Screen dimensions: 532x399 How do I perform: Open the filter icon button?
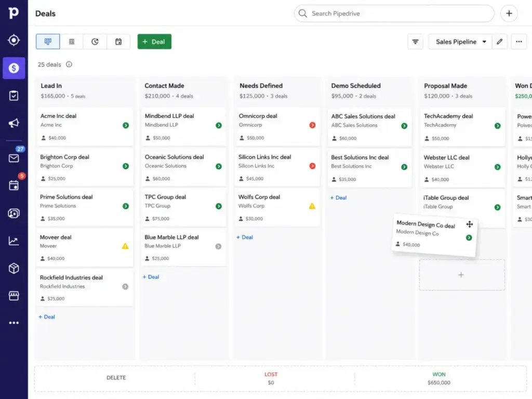tap(415, 42)
